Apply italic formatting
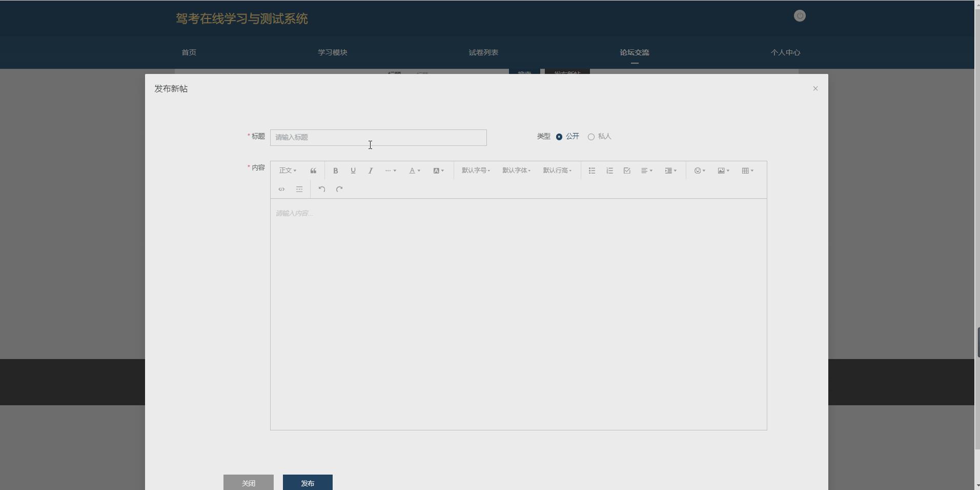The width and height of the screenshot is (980, 490). (370, 170)
